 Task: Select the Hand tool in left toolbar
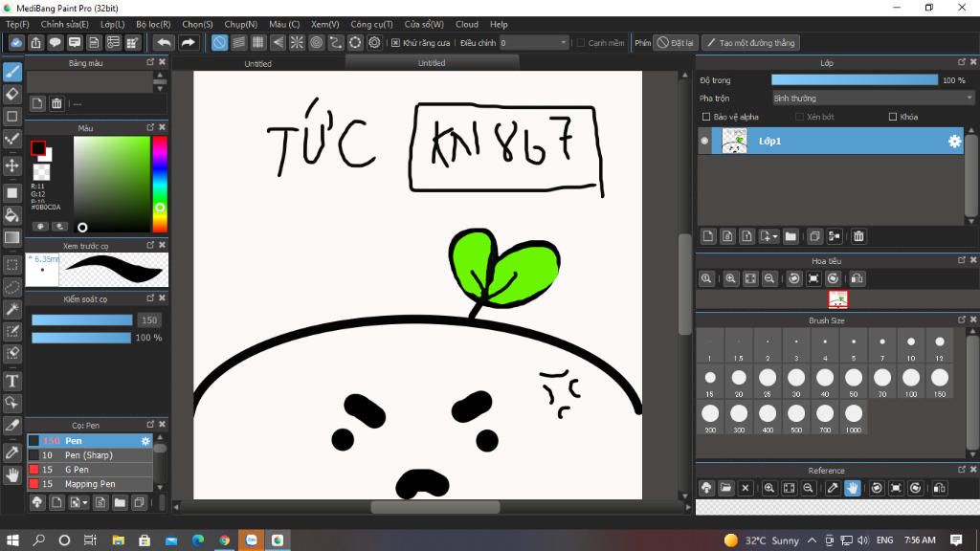(x=11, y=475)
